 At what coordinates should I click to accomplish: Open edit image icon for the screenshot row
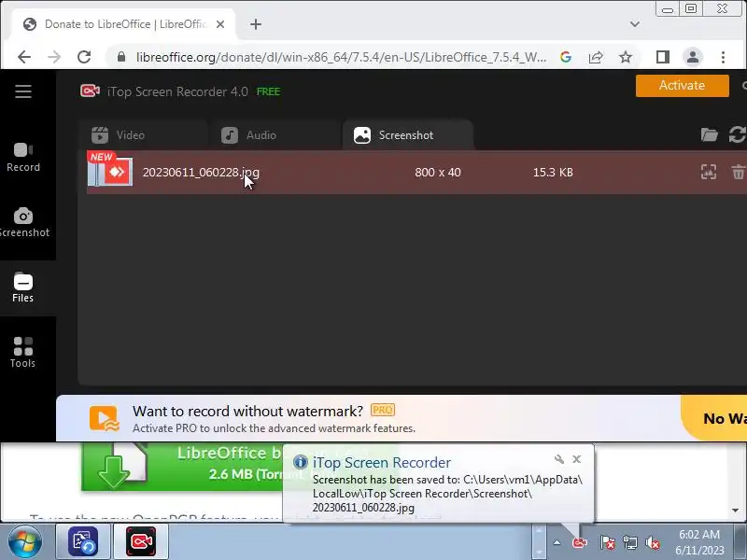coord(709,173)
